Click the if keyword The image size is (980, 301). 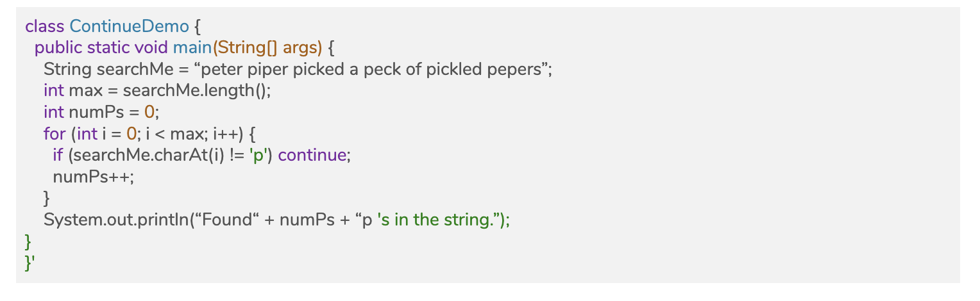point(58,155)
